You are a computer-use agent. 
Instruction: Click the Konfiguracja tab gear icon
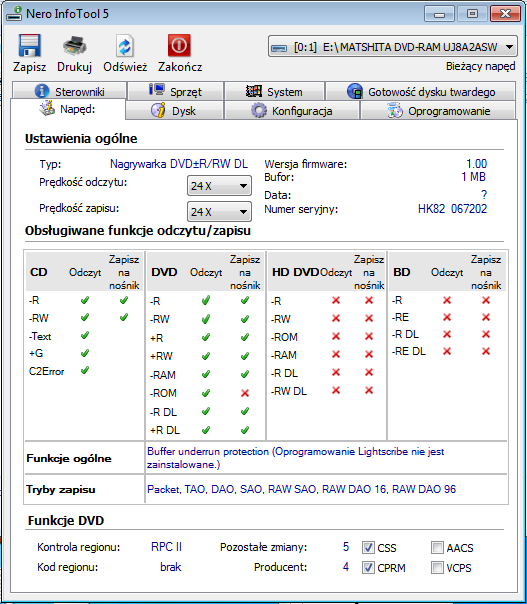pyautogui.click(x=258, y=111)
